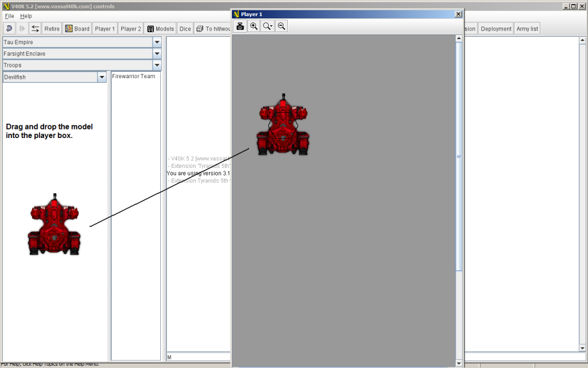Click the greyed step-forward toolbar icon
The image size is (588, 368).
[x=22, y=29]
